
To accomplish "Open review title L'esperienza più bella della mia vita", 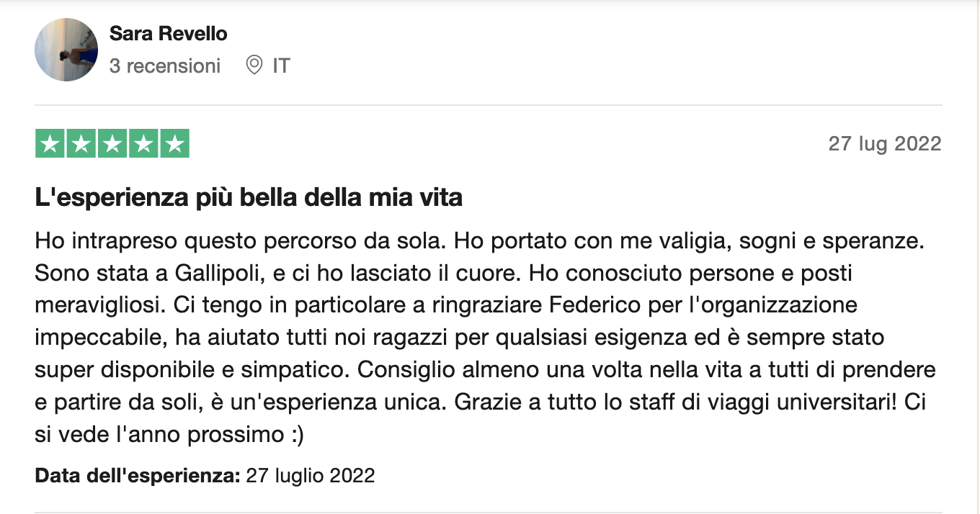I will click(249, 197).
